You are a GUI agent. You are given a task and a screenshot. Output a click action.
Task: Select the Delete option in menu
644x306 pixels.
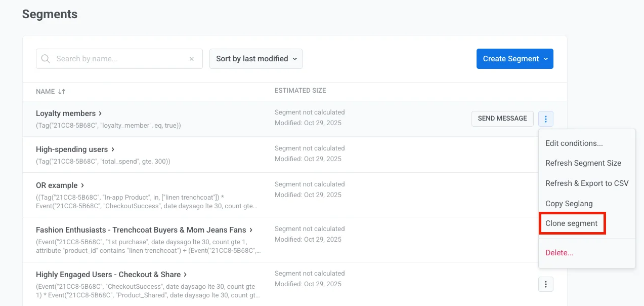pos(559,253)
